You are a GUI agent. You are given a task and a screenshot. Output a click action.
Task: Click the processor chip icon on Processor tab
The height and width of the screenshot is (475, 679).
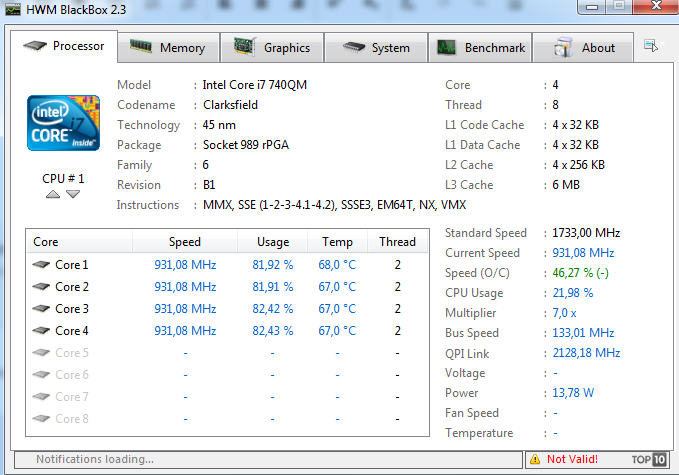pos(35,45)
